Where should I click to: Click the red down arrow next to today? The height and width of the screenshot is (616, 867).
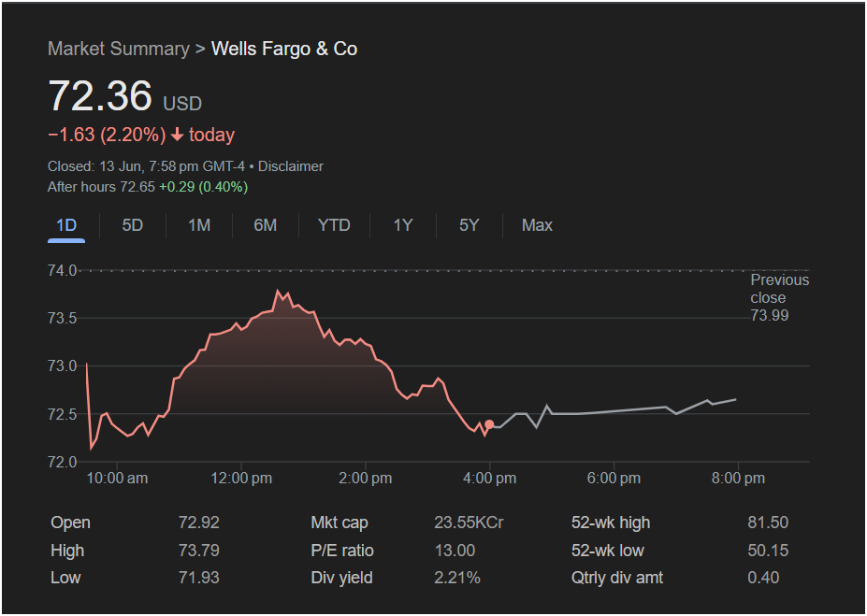(177, 135)
